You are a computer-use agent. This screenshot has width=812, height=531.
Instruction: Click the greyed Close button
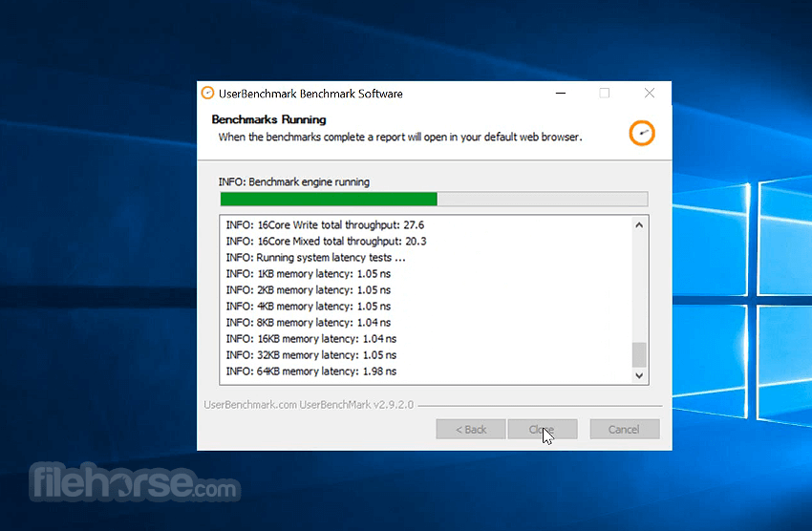(543, 429)
